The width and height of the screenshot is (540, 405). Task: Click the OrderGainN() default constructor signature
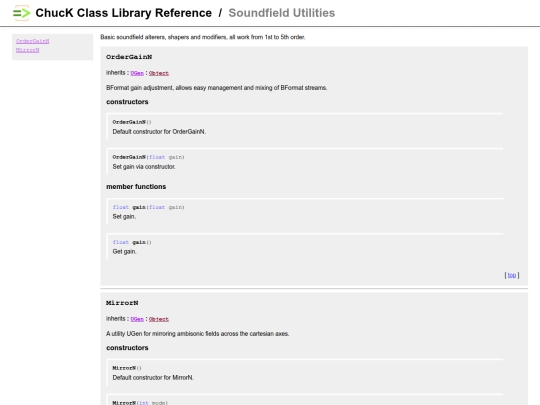tap(132, 122)
